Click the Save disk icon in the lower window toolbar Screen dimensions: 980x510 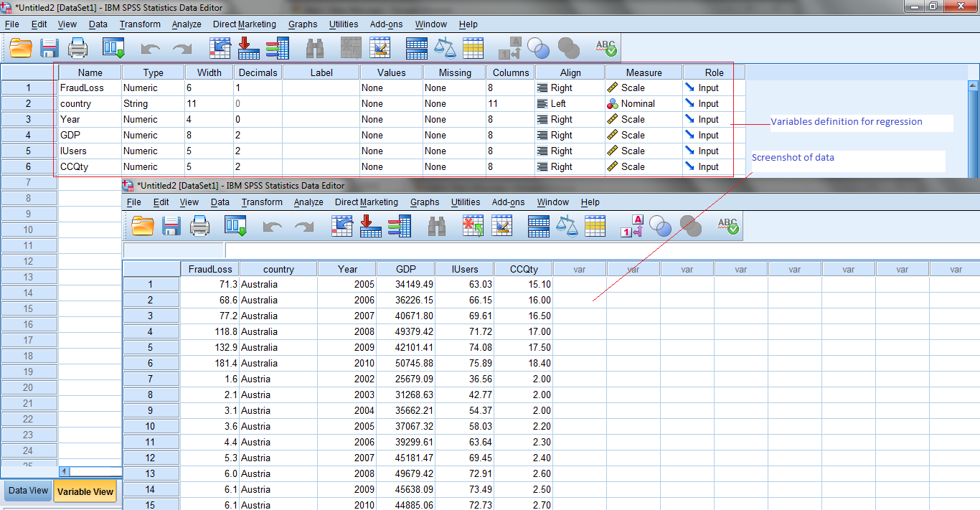click(171, 226)
